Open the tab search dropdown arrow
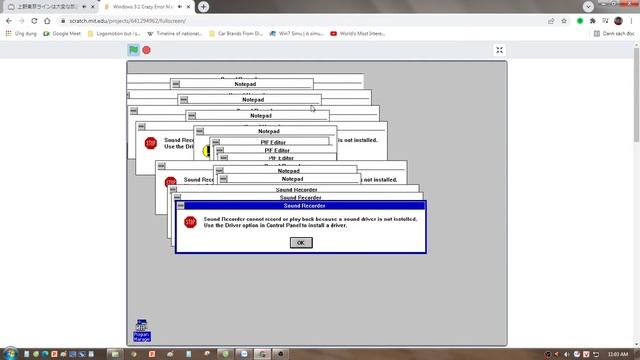Viewport: 640px width, 360px height. coord(588,7)
